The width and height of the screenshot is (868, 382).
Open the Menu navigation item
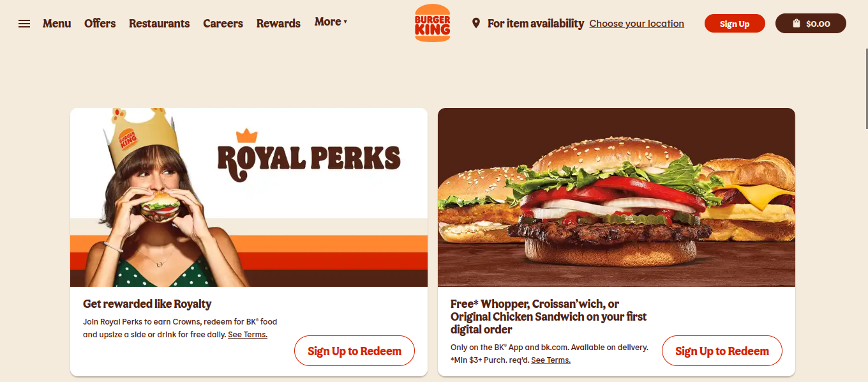pyautogui.click(x=57, y=24)
